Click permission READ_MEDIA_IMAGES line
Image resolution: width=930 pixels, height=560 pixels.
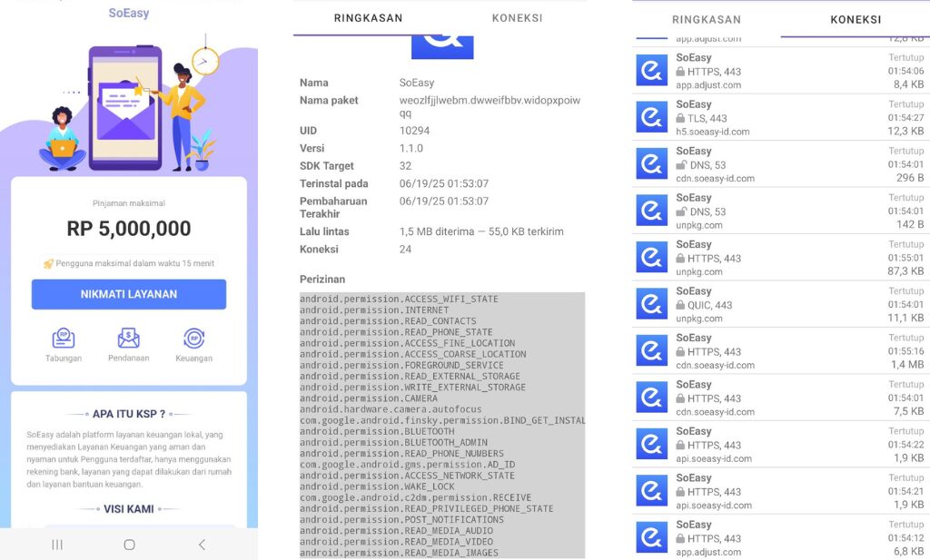[400, 553]
